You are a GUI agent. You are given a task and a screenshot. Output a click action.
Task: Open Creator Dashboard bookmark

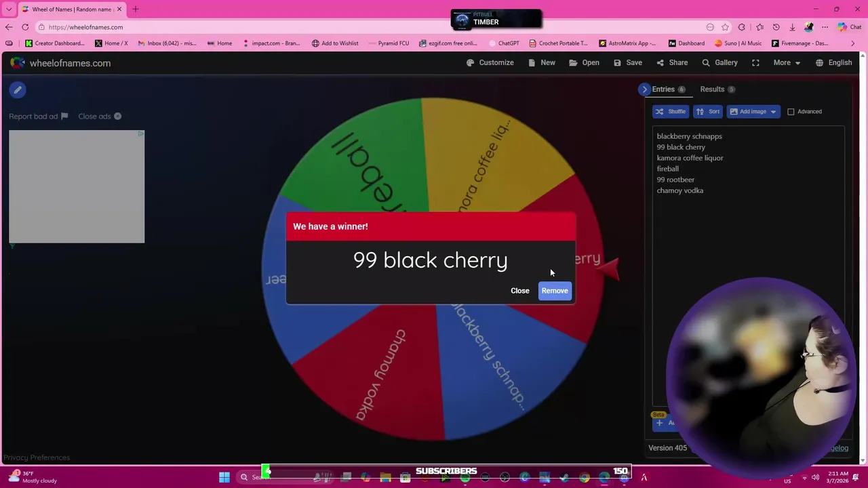pyautogui.click(x=54, y=43)
